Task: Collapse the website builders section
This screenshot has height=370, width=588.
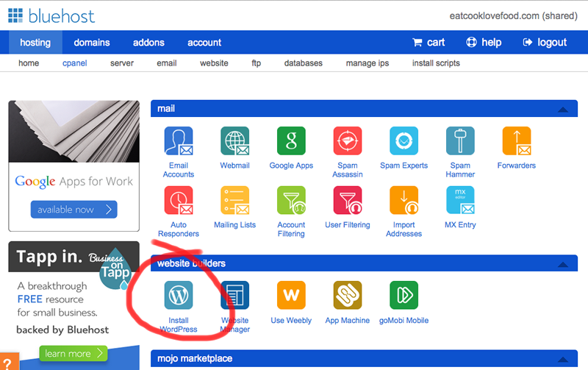Action: point(562,265)
